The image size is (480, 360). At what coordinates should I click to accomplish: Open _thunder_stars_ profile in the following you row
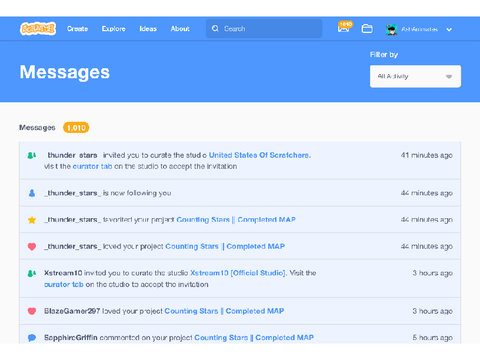72,193
